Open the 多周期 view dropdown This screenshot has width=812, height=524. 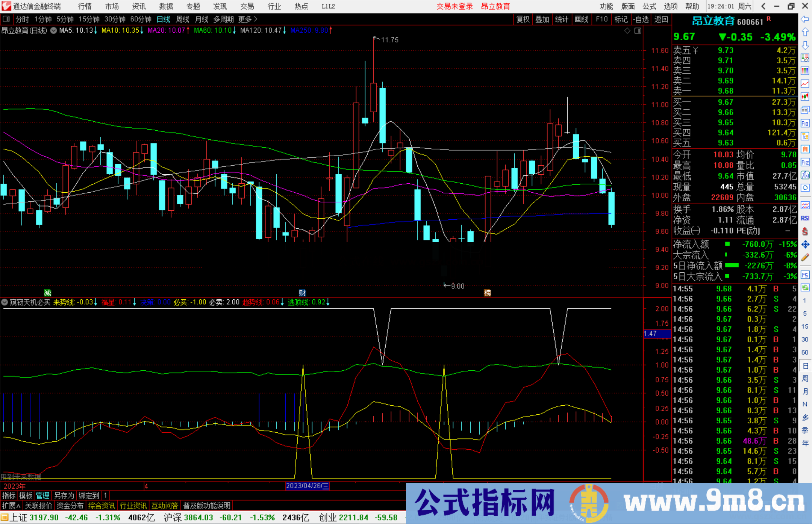(224, 19)
